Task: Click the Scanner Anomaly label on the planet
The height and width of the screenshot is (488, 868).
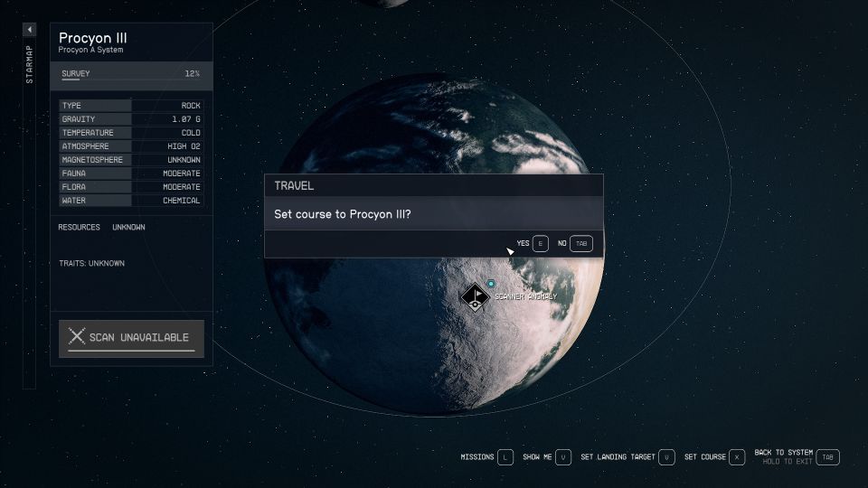Action: click(526, 296)
